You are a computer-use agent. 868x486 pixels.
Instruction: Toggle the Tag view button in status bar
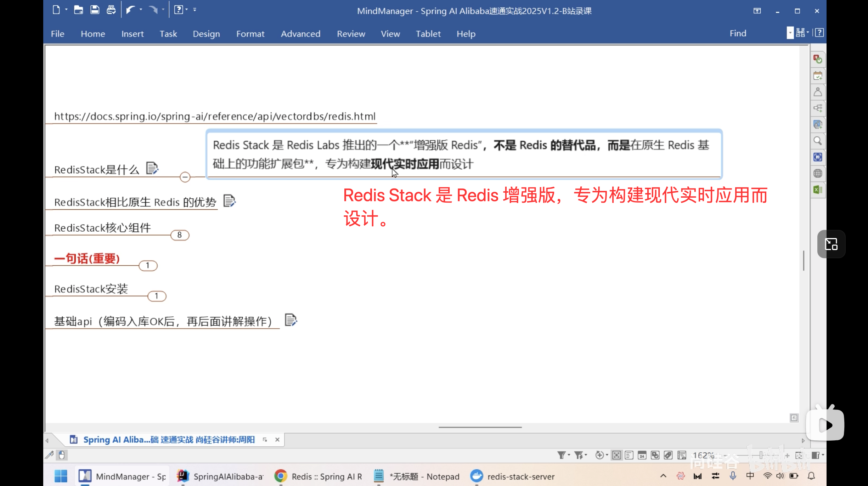click(668, 455)
